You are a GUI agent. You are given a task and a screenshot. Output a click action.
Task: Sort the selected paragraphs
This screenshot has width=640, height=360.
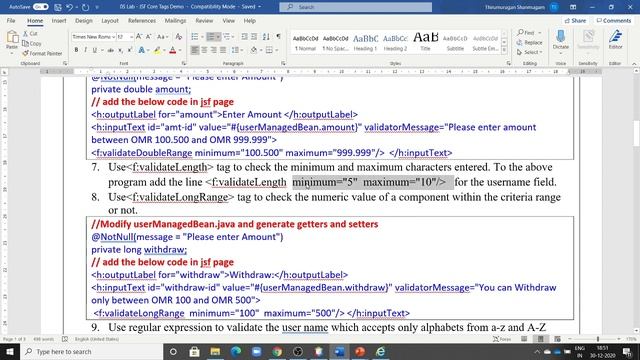(266, 37)
